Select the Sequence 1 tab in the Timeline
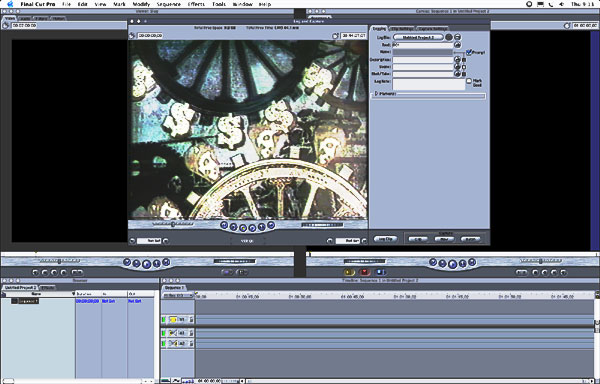 point(174,287)
